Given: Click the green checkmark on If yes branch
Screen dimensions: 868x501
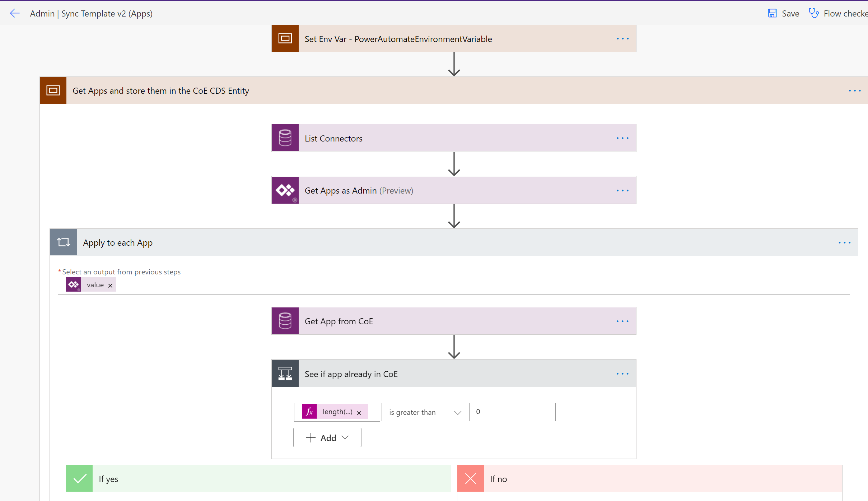Looking at the screenshot, I should pyautogui.click(x=79, y=478).
